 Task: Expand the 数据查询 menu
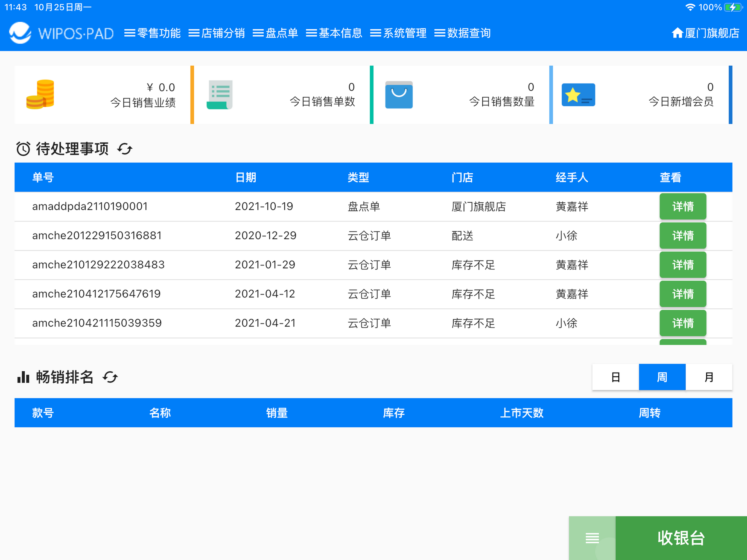tap(462, 33)
